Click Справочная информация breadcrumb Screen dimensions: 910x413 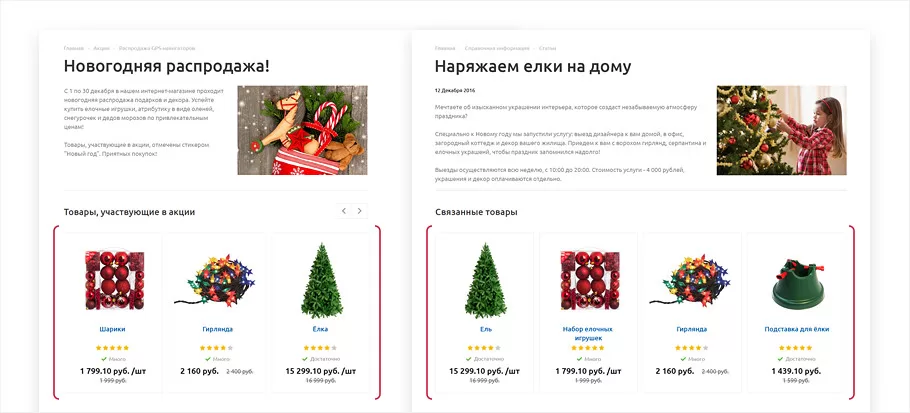click(x=497, y=48)
